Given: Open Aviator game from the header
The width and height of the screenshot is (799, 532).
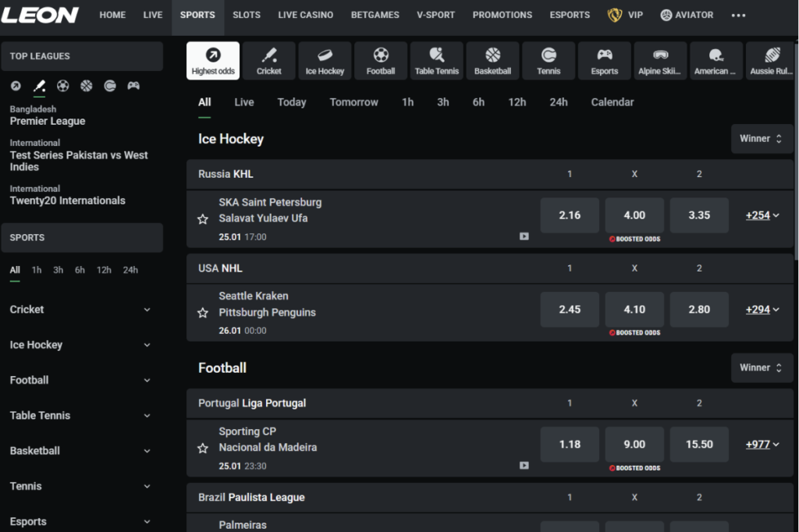Looking at the screenshot, I should (687, 15).
